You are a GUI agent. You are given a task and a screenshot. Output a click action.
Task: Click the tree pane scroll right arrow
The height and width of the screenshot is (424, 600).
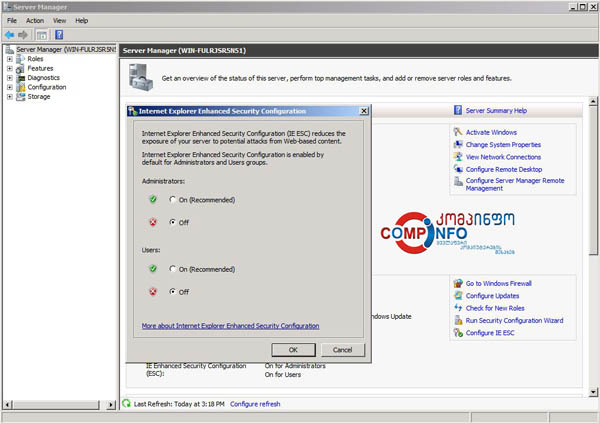tap(111, 404)
